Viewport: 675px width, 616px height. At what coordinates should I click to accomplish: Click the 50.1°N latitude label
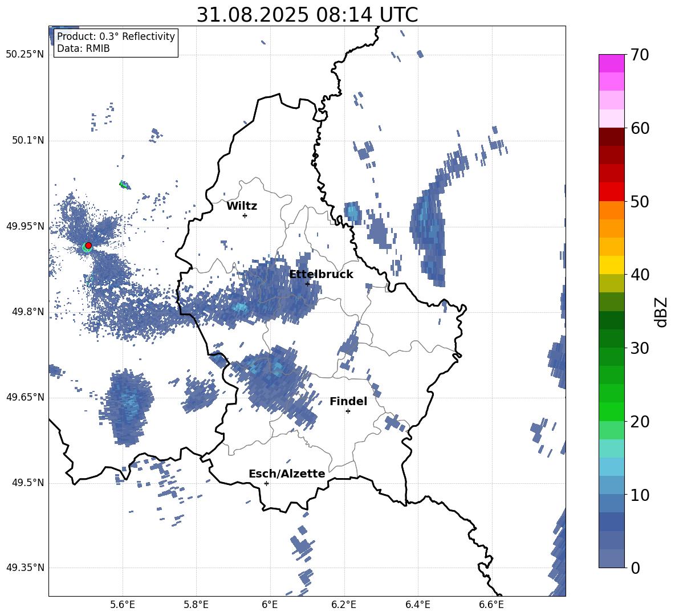[27, 140]
